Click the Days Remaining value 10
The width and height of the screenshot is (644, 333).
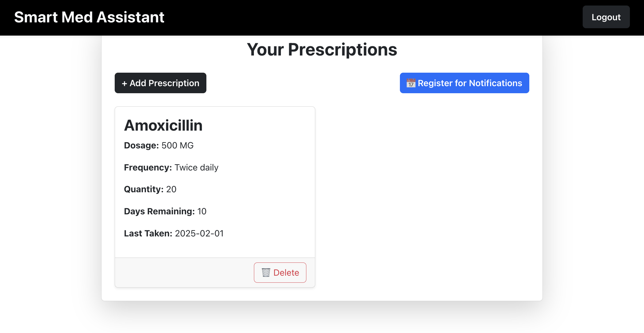[202, 211]
